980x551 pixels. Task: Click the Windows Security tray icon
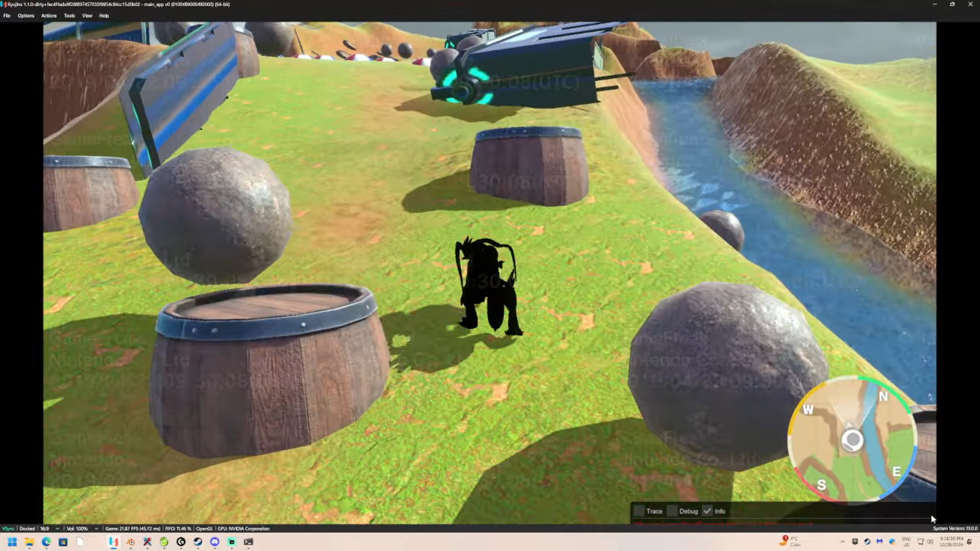[x=892, y=542]
